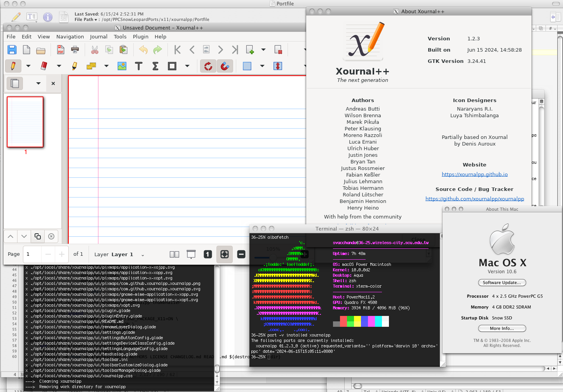This screenshot has height=392, width=563.
Task: Toggle zoom to 100% button
Action: pos(208,254)
